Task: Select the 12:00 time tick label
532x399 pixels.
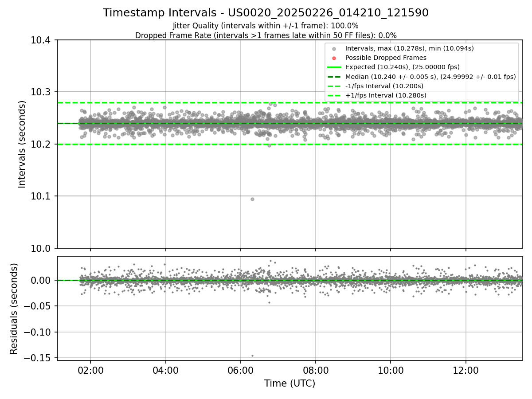Action: coord(465,371)
